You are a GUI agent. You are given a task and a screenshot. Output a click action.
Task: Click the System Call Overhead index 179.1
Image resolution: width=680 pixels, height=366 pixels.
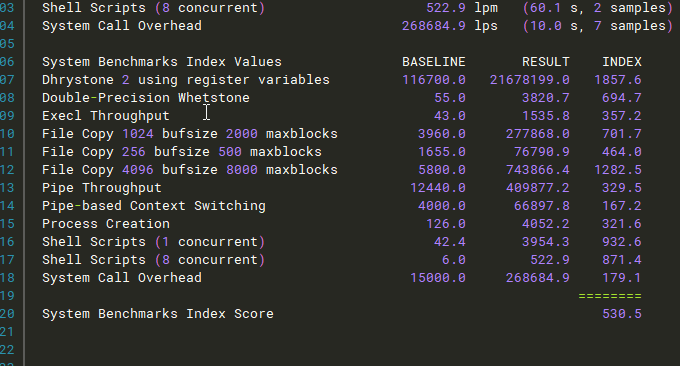(621, 278)
